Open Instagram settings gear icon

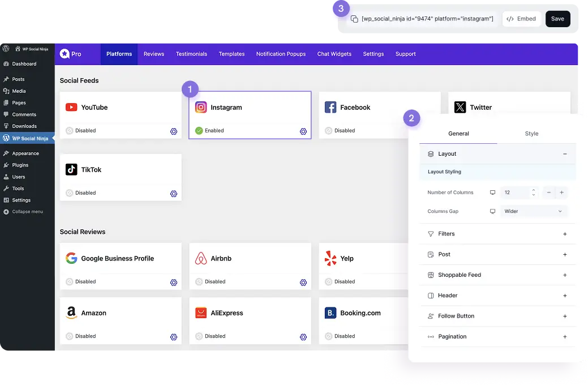coord(303,131)
